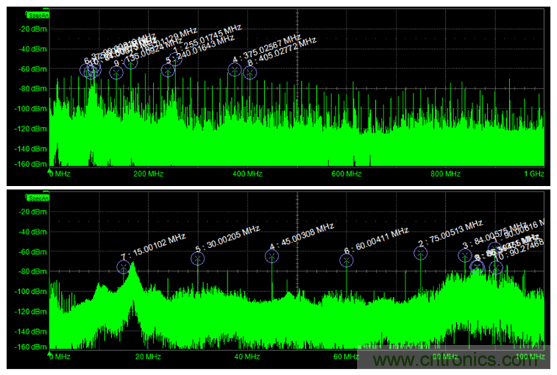Select marker 7 at 15.00102 MHz
The height and width of the screenshot is (375, 557).
pos(124,267)
